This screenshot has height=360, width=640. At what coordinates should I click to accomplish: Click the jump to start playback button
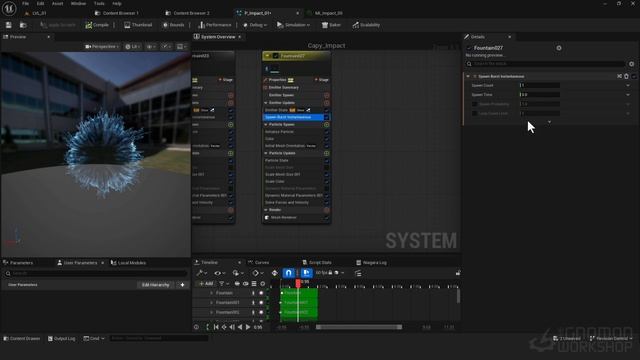click(x=216, y=327)
